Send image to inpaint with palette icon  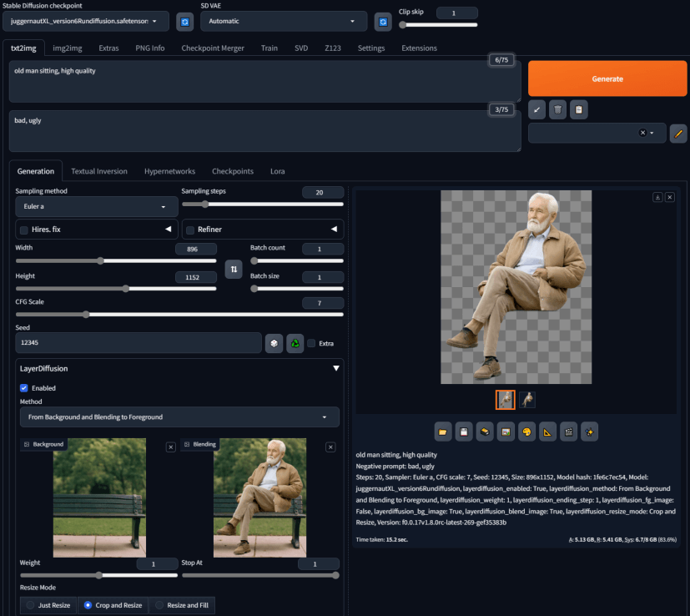(526, 432)
